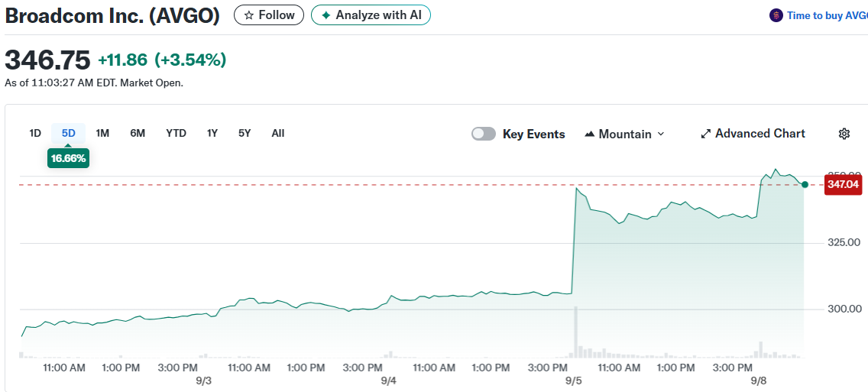The height and width of the screenshot is (392, 868).
Task: Click the 9/3 date axis label
Action: 204,381
